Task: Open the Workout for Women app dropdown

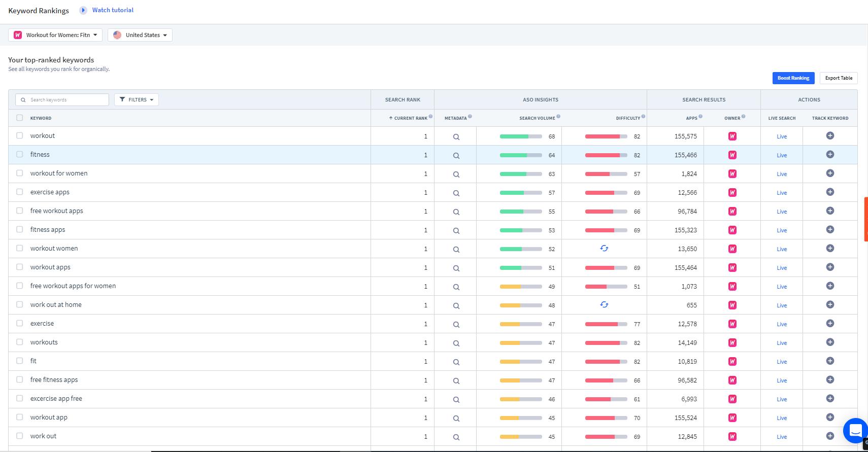Action: pos(55,35)
